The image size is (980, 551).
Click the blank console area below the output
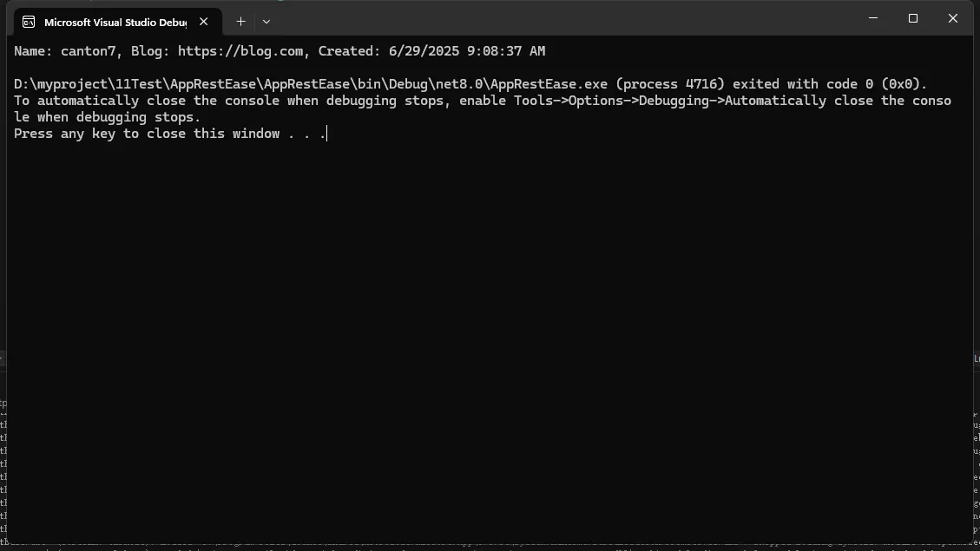490,338
